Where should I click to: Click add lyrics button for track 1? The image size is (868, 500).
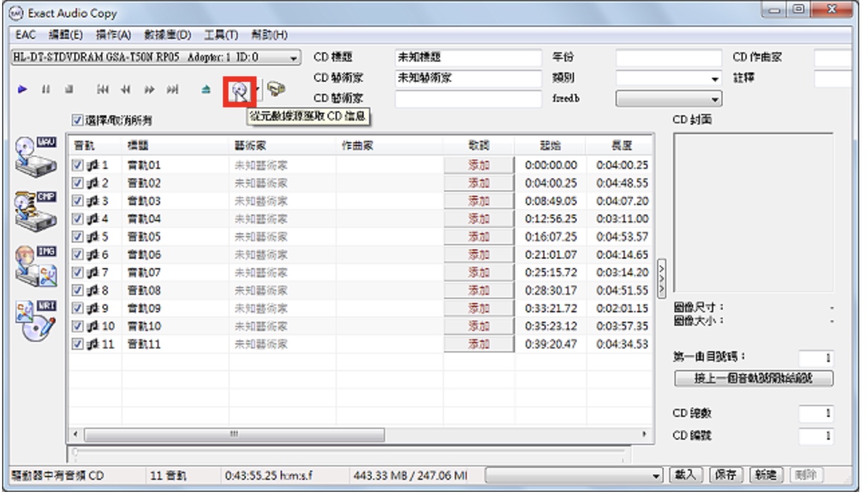[x=479, y=165]
